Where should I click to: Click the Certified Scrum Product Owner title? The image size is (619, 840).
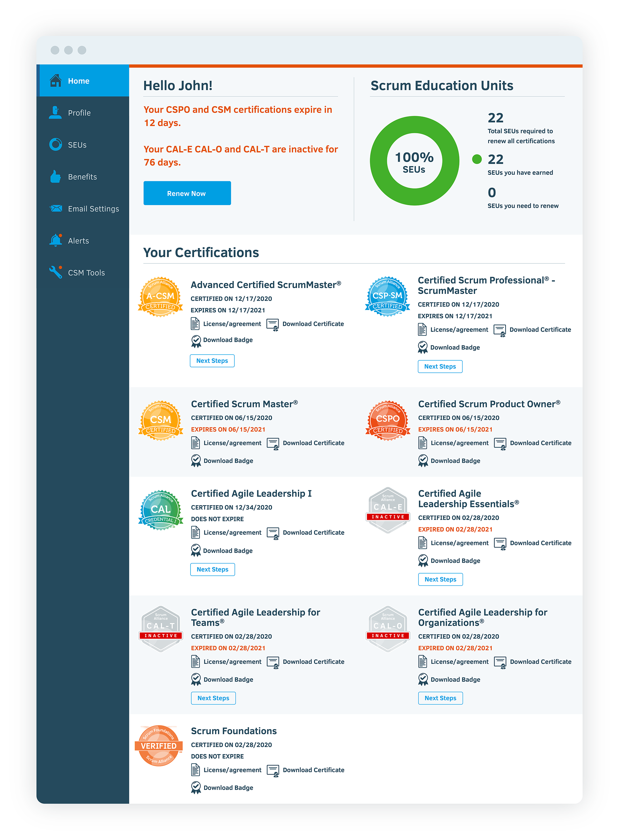click(x=489, y=404)
